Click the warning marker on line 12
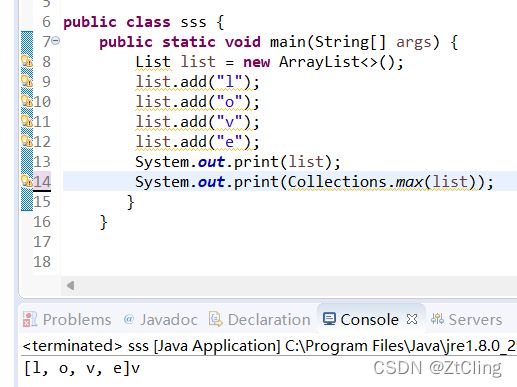The width and height of the screenshot is (517, 387). coord(27,141)
